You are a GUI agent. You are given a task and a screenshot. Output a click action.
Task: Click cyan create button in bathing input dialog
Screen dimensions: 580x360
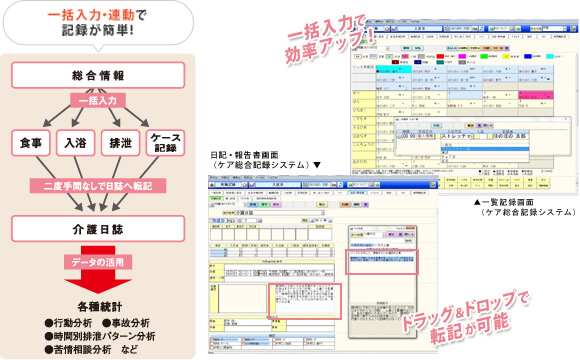436,126
